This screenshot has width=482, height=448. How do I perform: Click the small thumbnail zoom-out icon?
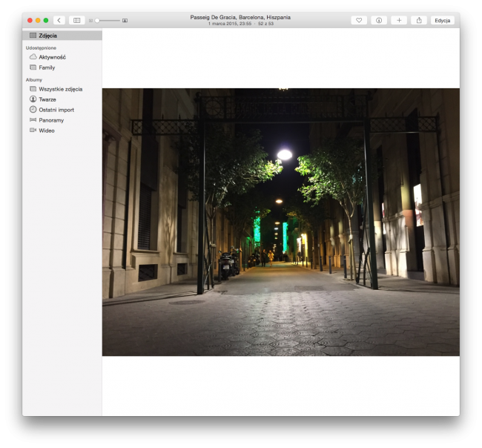click(x=90, y=21)
